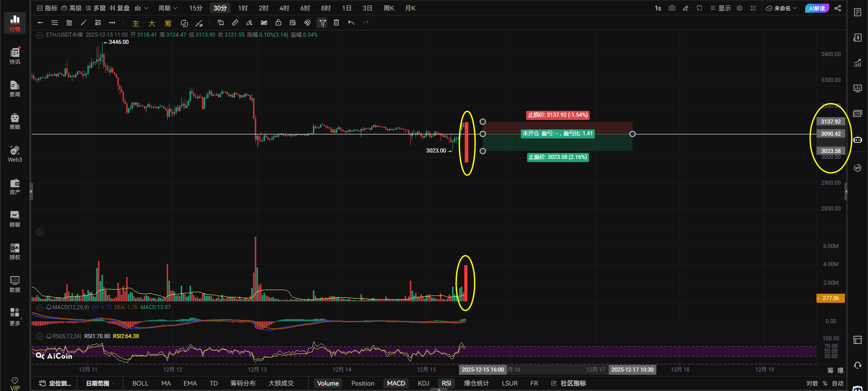The height and width of the screenshot is (391, 868).
Task: Take a chart snapshot with camera icon
Action: pos(672,8)
